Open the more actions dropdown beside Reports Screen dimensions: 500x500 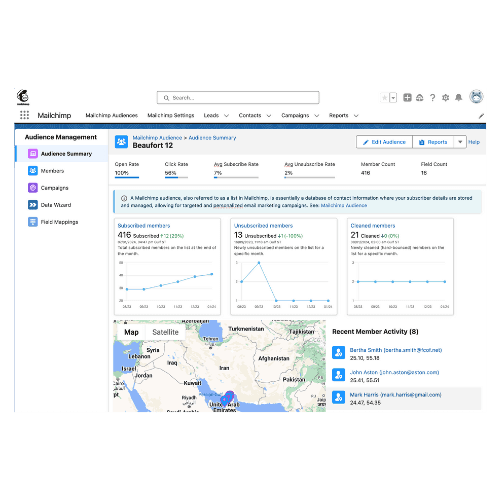[x=460, y=142]
